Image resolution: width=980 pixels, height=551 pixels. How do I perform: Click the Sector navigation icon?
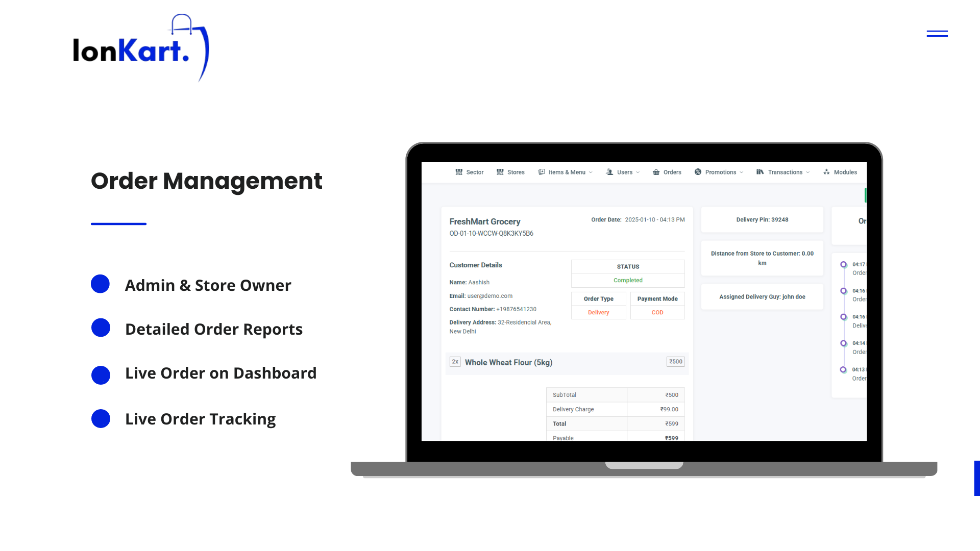coord(460,171)
